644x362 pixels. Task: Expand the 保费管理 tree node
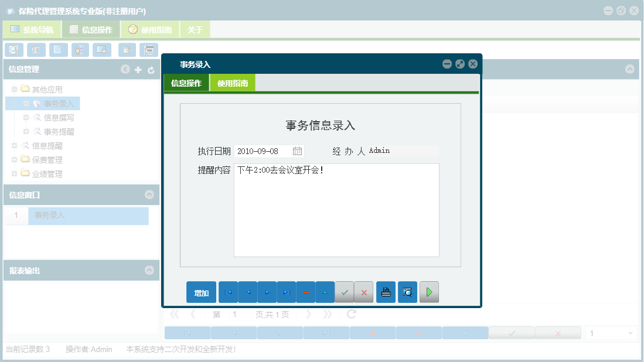click(15, 159)
